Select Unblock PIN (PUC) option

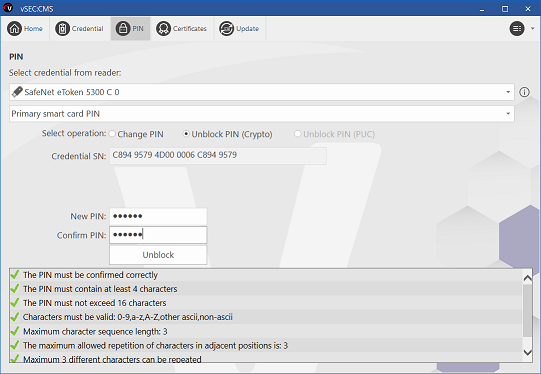click(335, 134)
